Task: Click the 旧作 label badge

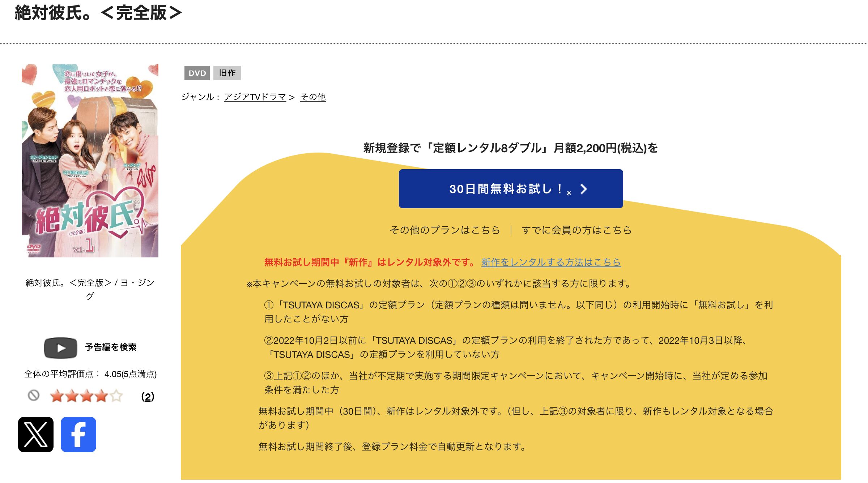Action: coord(227,73)
